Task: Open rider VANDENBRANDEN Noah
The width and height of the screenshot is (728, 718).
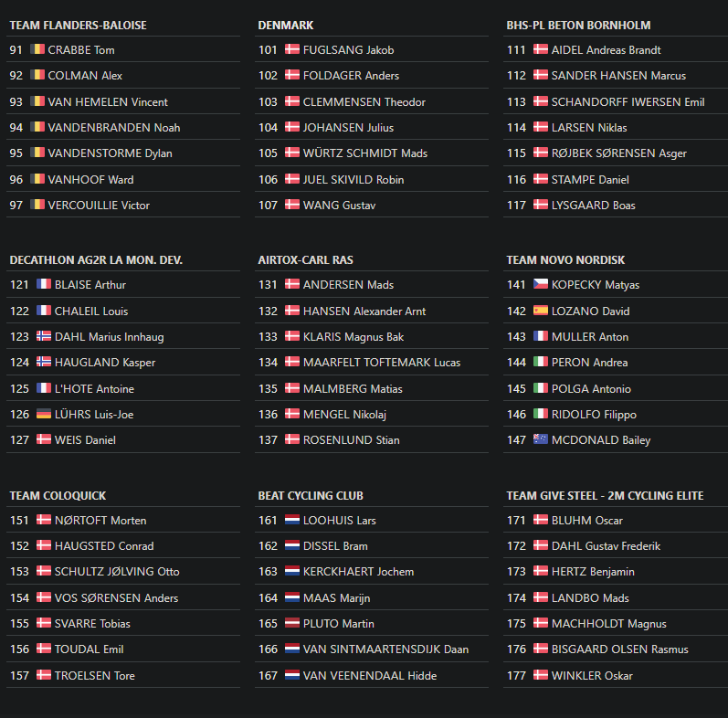Action: (114, 128)
